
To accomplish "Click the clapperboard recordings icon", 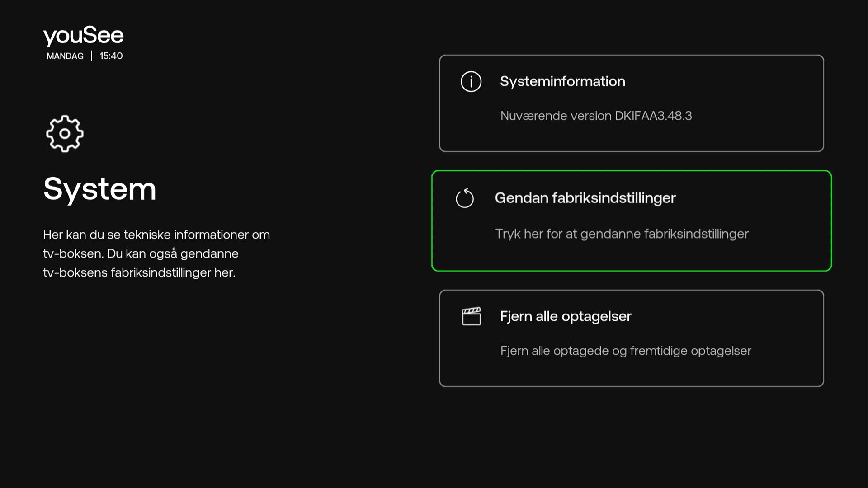I will pyautogui.click(x=472, y=316).
